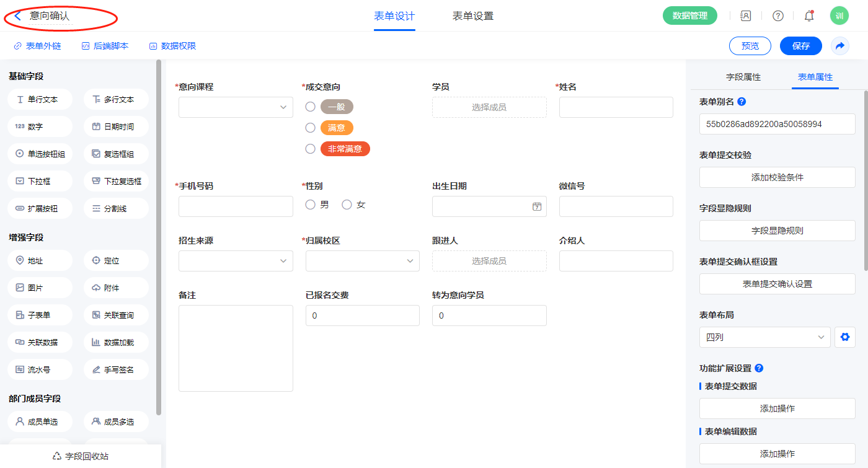
Task: Click the 添加校验条件 button
Action: (777, 177)
